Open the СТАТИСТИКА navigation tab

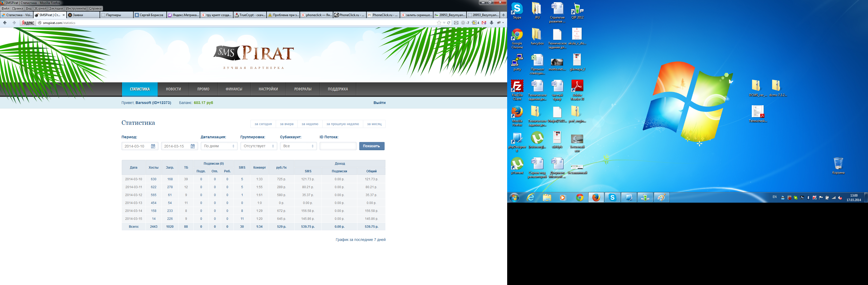(140, 89)
